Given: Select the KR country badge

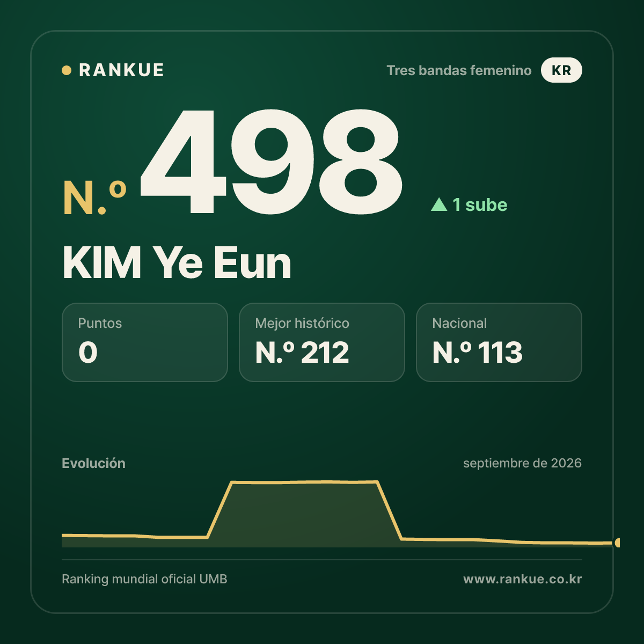Looking at the screenshot, I should click(x=561, y=70).
